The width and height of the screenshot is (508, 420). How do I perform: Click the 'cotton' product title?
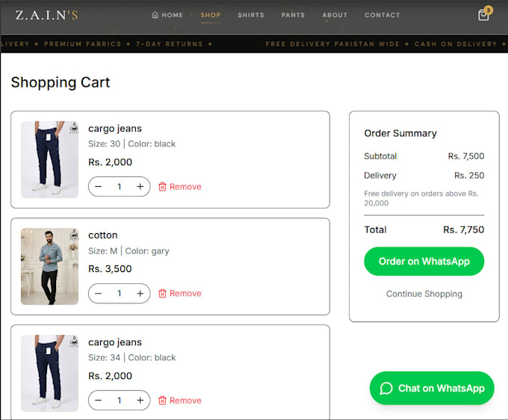103,235
